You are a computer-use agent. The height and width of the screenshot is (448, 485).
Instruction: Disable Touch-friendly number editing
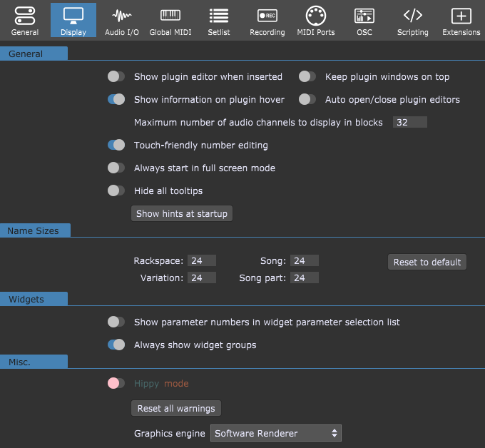(x=116, y=145)
